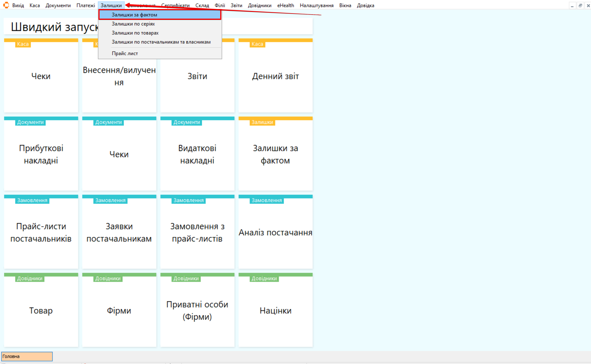Screen dimensions: 591x364
Task: Click the orange app logo icon
Action: 6,5
